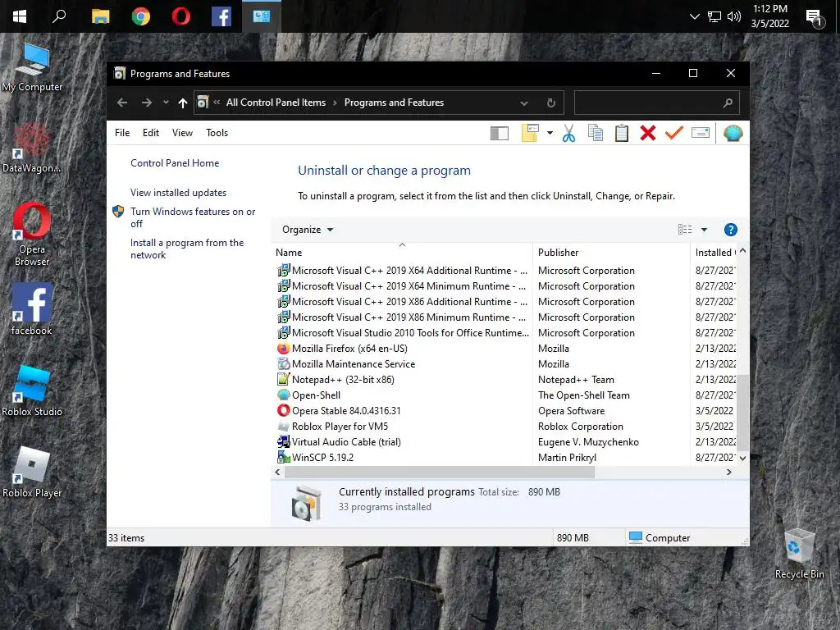Click the Cut scissors toolbar icon
840x630 pixels.
[x=569, y=134]
